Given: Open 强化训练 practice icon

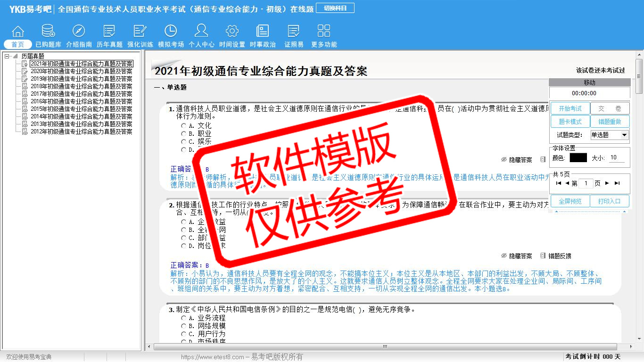Looking at the screenshot, I should pyautogui.click(x=140, y=32).
